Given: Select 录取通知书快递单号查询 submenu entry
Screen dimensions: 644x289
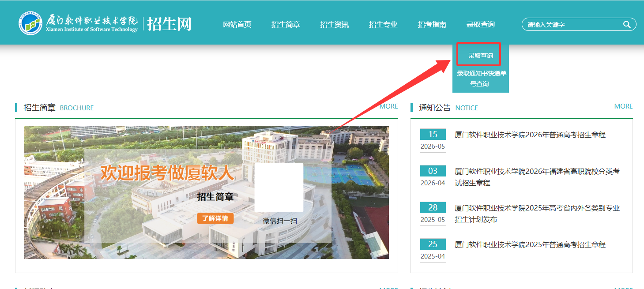Looking at the screenshot, I should click(481, 79).
